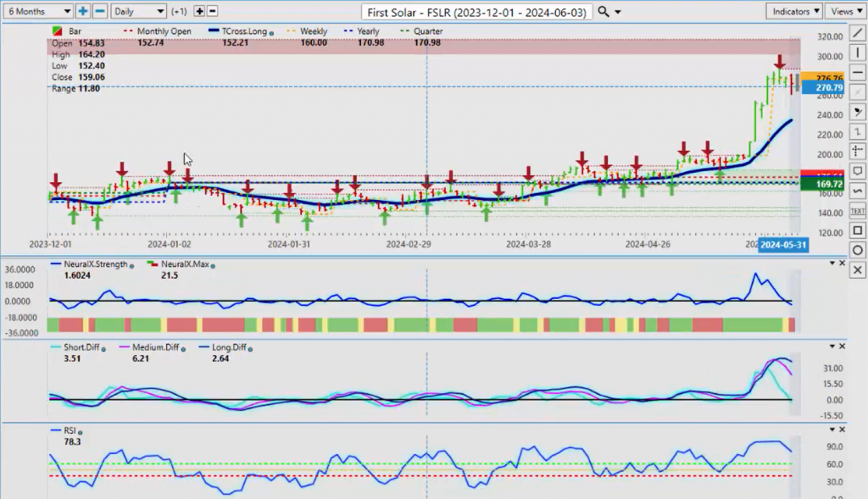Expand the search options arrow beside magnifier
The width and height of the screenshot is (868, 499).
[x=618, y=12]
